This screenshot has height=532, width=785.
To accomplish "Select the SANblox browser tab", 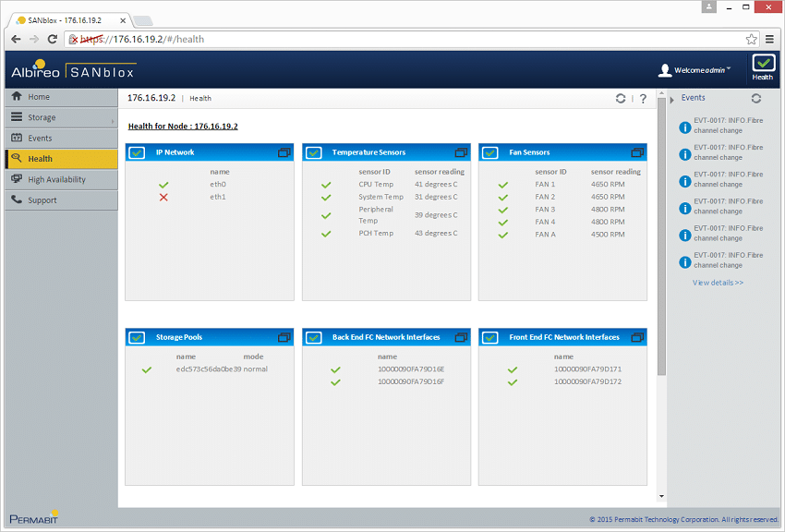I will click(x=70, y=20).
